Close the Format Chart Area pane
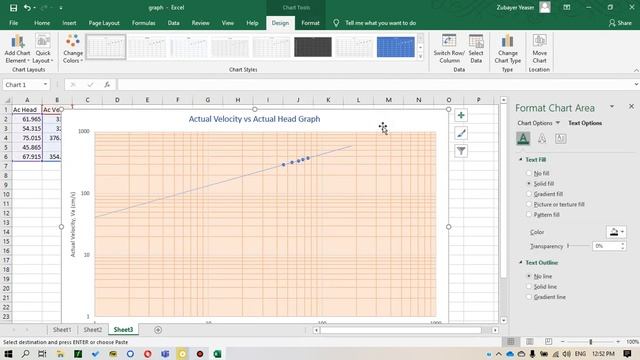 631,106
